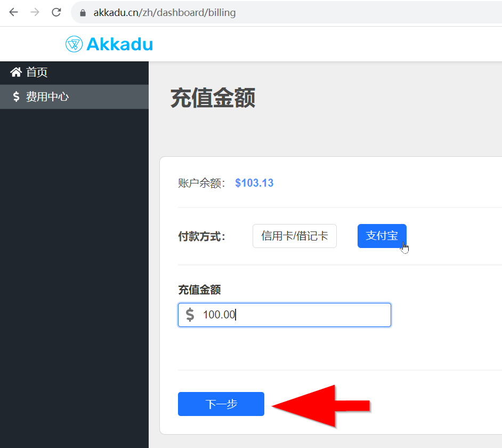Screen dimensions: 502x448
Task: Go back to the previous page
Action: pos(13,12)
